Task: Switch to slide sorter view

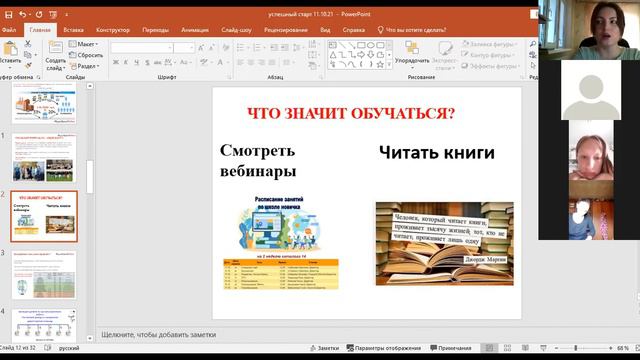Action: click(x=507, y=348)
